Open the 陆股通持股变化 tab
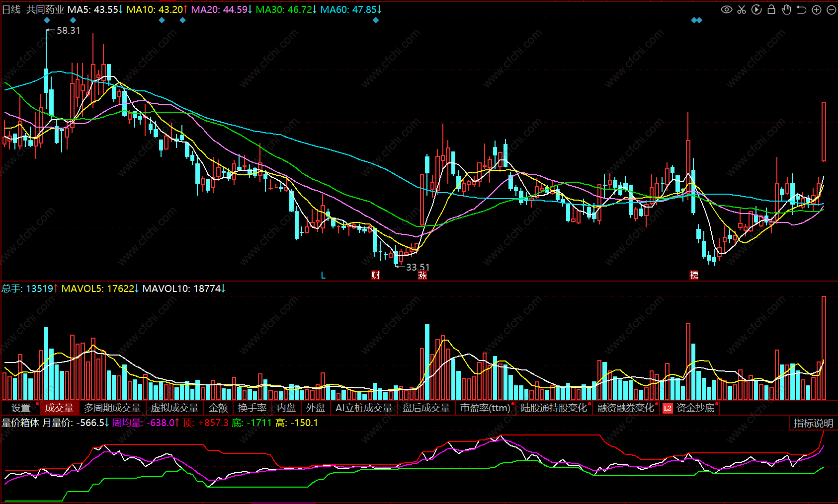Screen dimensions: 838x504 click(554, 408)
